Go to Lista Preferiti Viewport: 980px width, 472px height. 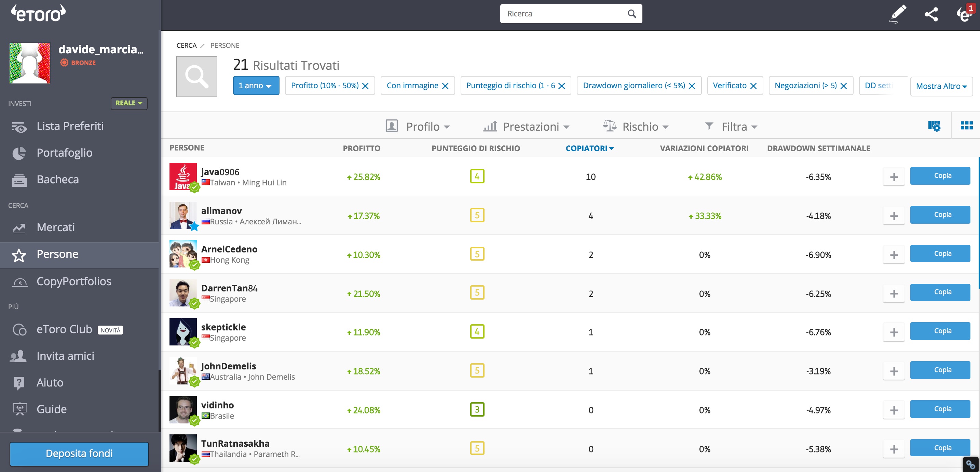tap(70, 126)
